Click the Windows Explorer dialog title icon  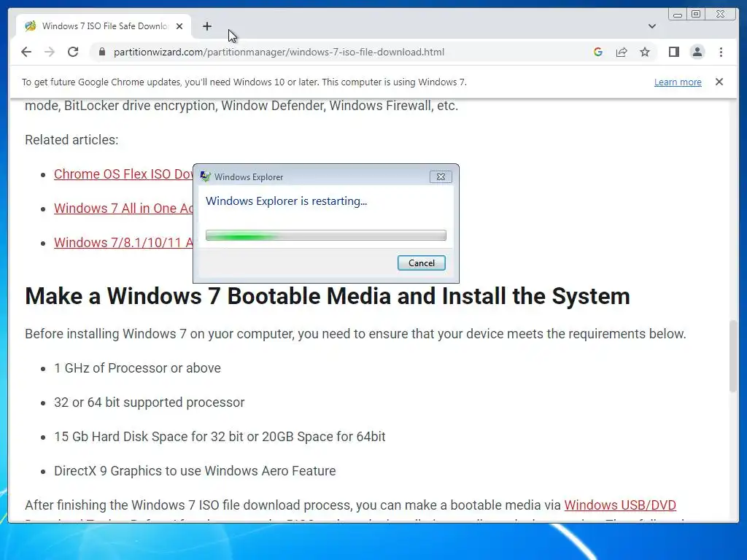coord(205,176)
